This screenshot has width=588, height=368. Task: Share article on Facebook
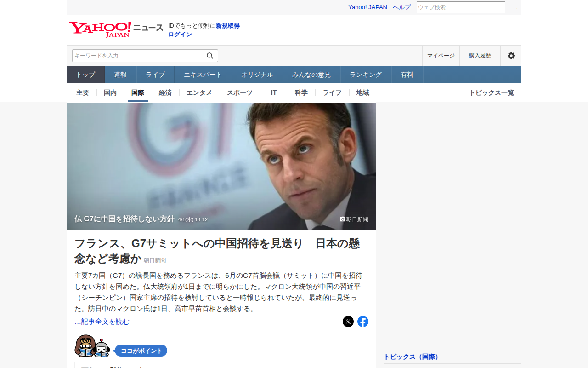(363, 322)
